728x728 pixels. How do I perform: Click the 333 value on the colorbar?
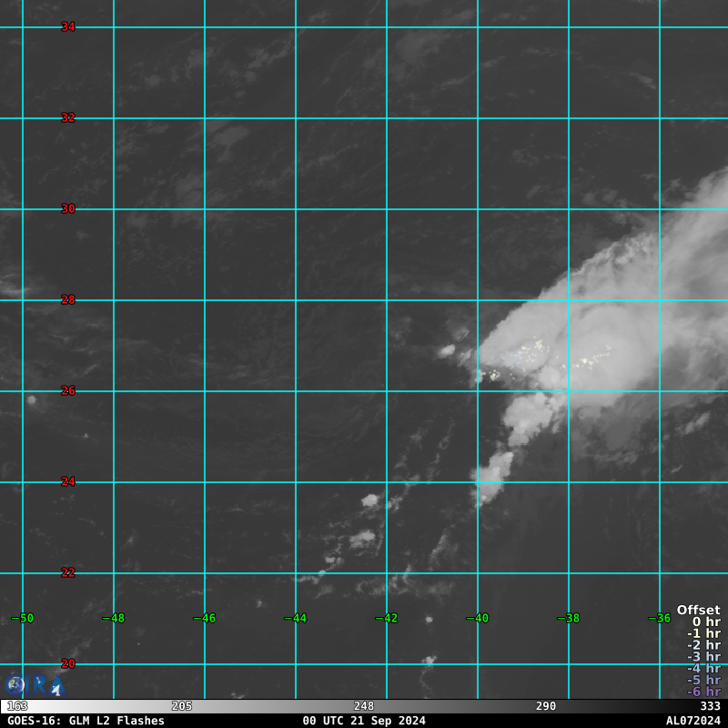pyautogui.click(x=710, y=706)
